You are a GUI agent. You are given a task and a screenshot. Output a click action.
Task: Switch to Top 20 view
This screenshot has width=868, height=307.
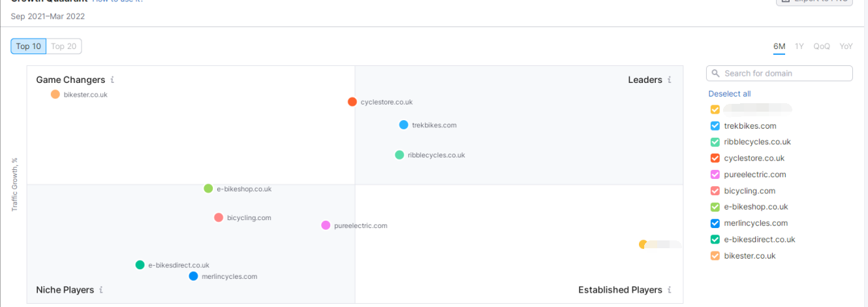(64, 46)
